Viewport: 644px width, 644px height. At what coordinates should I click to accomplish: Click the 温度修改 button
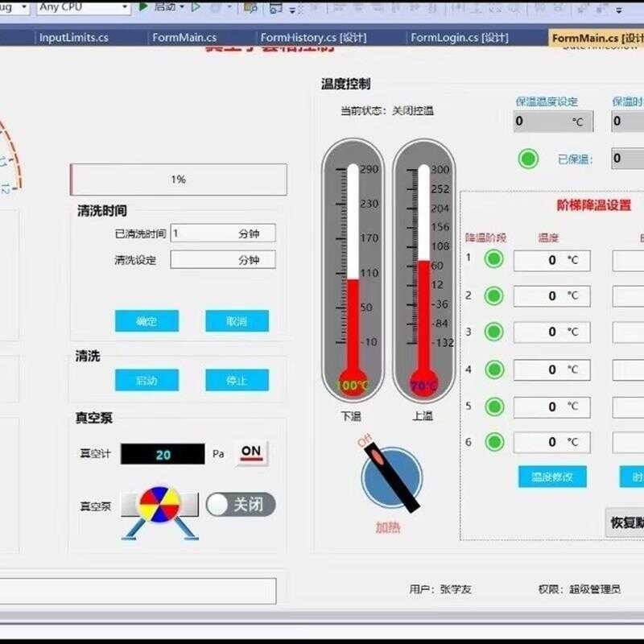pos(552,477)
